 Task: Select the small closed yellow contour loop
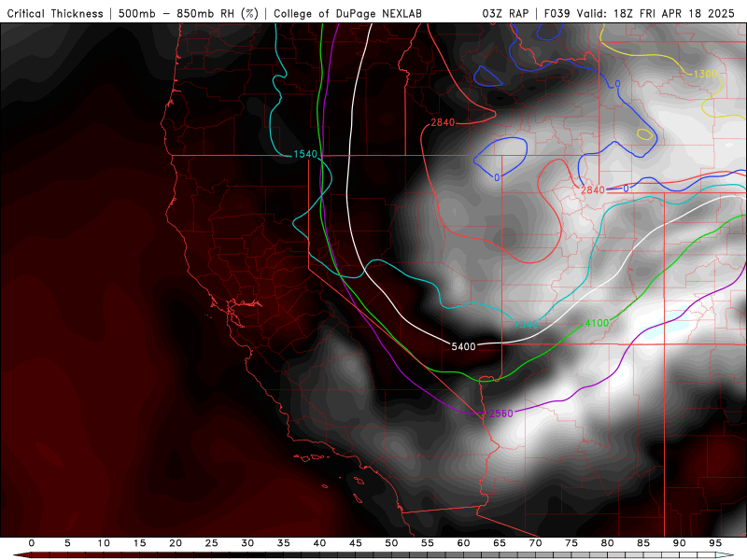coord(644,134)
